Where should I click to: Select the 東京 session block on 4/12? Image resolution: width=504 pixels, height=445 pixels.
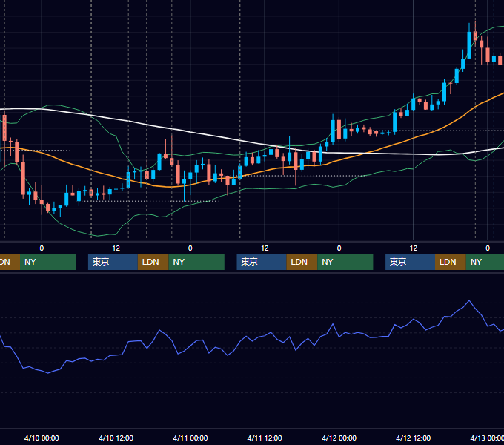coord(410,262)
